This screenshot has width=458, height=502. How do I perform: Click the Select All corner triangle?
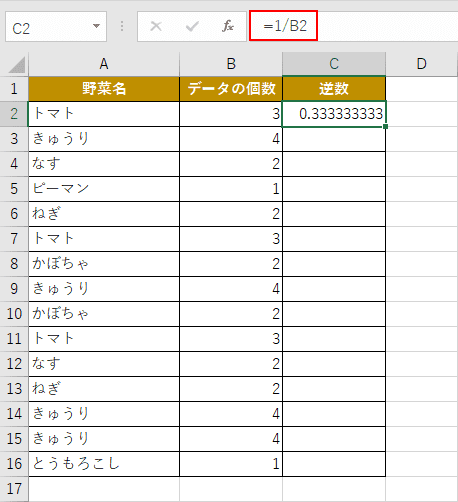[17, 65]
